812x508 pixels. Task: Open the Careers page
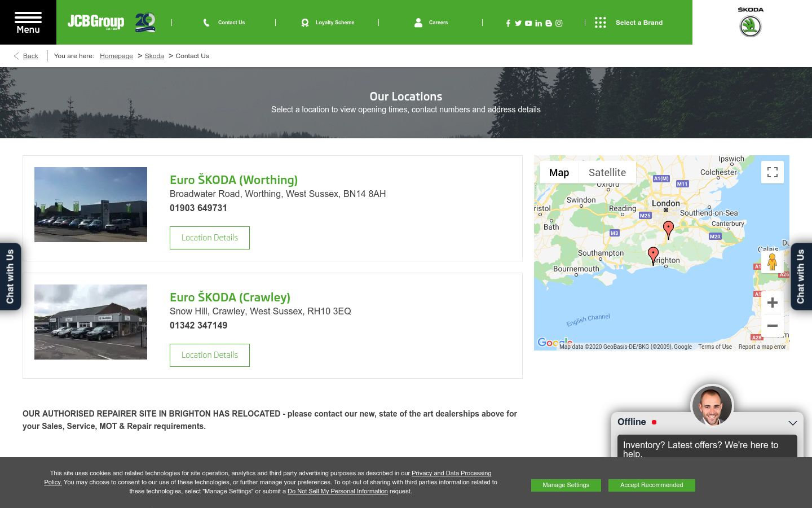pyautogui.click(x=438, y=23)
